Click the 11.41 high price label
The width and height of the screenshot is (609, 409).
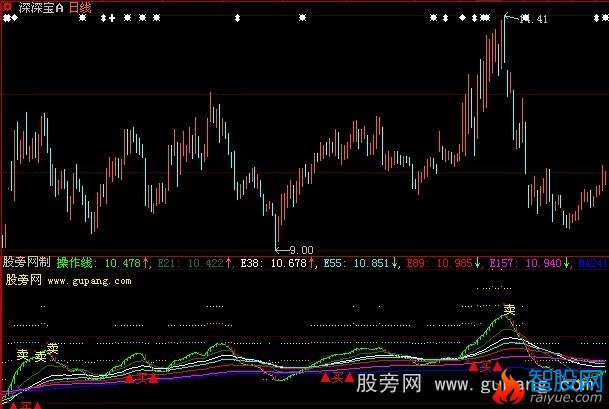click(x=534, y=19)
